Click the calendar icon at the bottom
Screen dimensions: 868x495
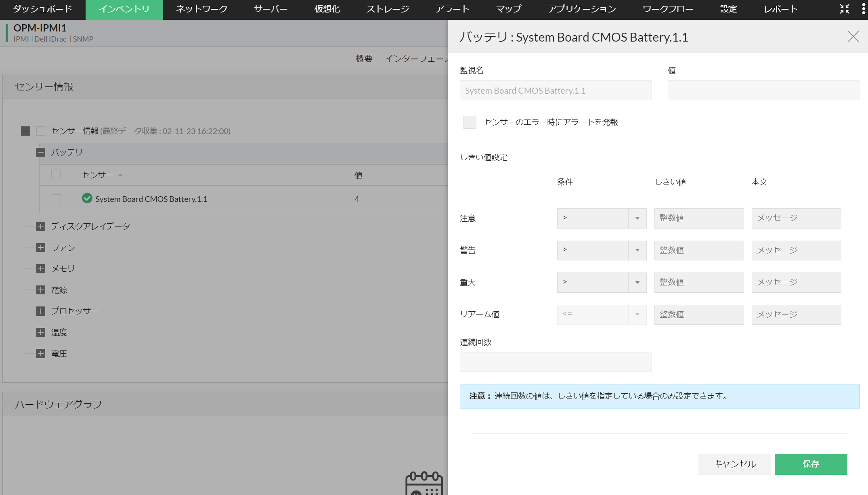point(424,485)
